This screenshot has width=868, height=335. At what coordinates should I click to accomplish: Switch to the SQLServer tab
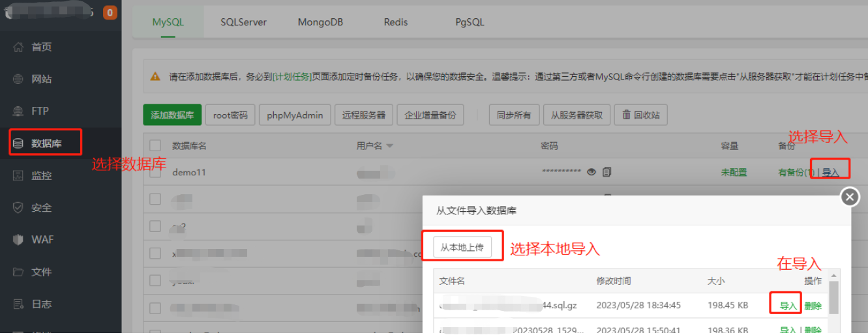pos(243,22)
